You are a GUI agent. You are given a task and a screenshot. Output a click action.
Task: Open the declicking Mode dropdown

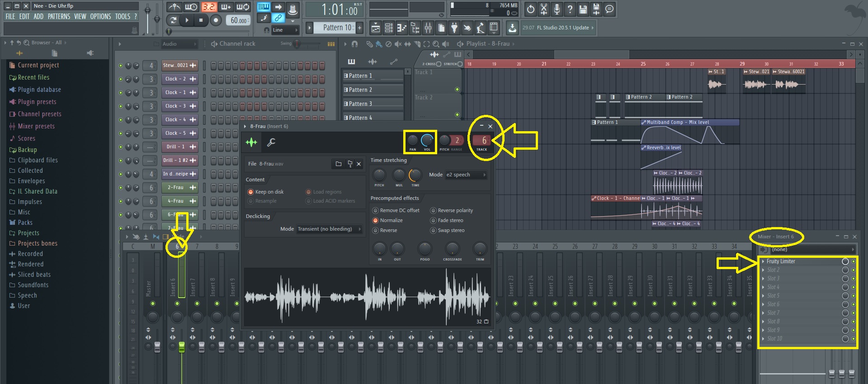tap(330, 229)
